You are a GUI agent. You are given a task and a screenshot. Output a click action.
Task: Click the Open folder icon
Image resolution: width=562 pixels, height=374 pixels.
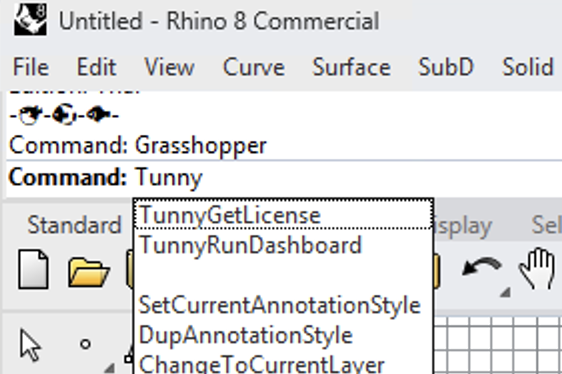89,272
